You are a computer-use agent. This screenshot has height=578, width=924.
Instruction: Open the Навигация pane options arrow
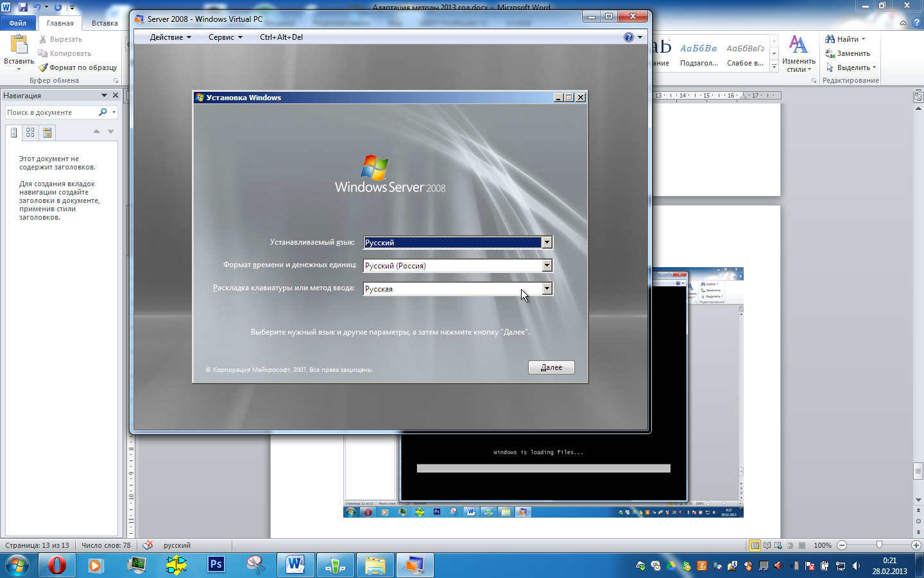coord(104,95)
